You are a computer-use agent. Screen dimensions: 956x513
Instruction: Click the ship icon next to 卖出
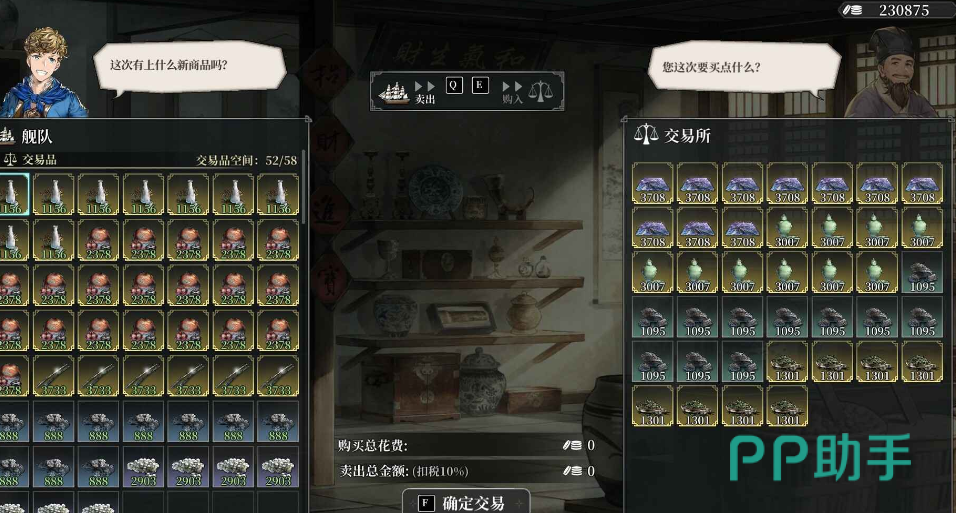[394, 92]
